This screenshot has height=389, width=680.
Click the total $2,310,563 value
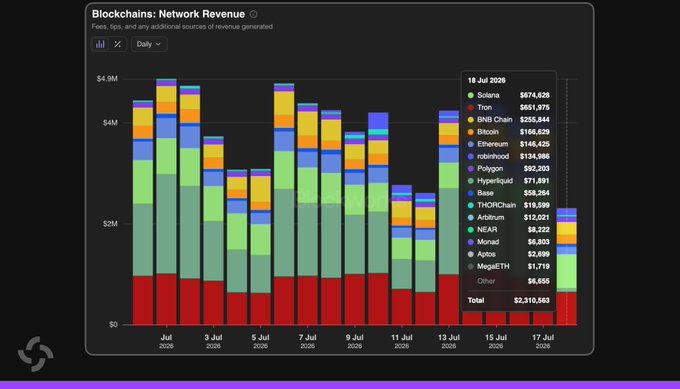point(532,300)
